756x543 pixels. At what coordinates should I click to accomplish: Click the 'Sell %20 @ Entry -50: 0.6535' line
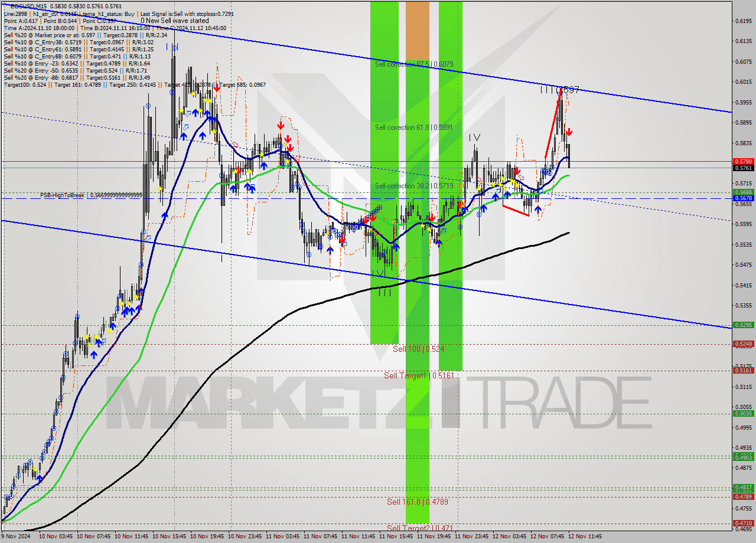click(75, 70)
